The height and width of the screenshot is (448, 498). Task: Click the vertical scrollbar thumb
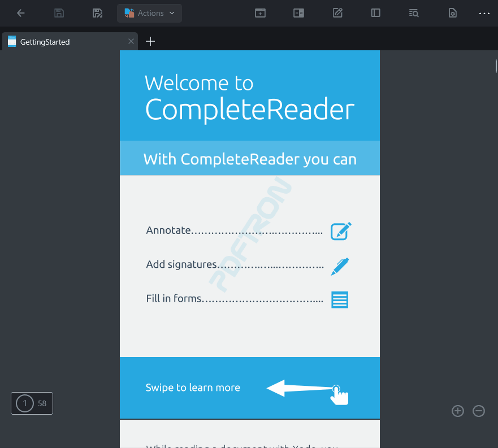496,67
